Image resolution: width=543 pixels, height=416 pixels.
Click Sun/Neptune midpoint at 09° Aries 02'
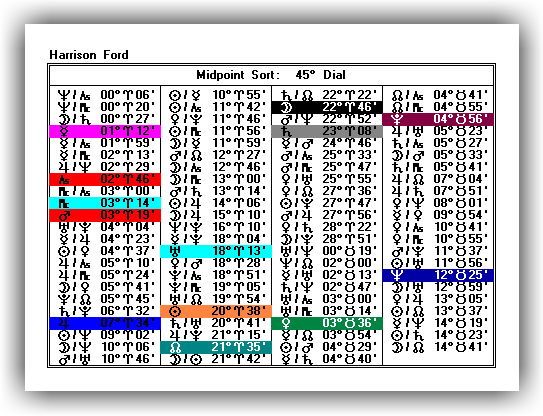coord(105,335)
